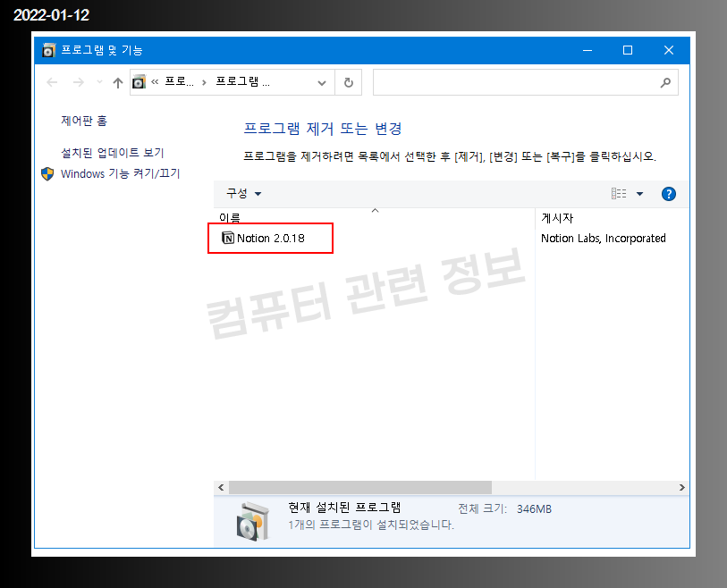The height and width of the screenshot is (588, 727).
Task: Click horizontal scrollbar right arrow
Action: (x=681, y=487)
